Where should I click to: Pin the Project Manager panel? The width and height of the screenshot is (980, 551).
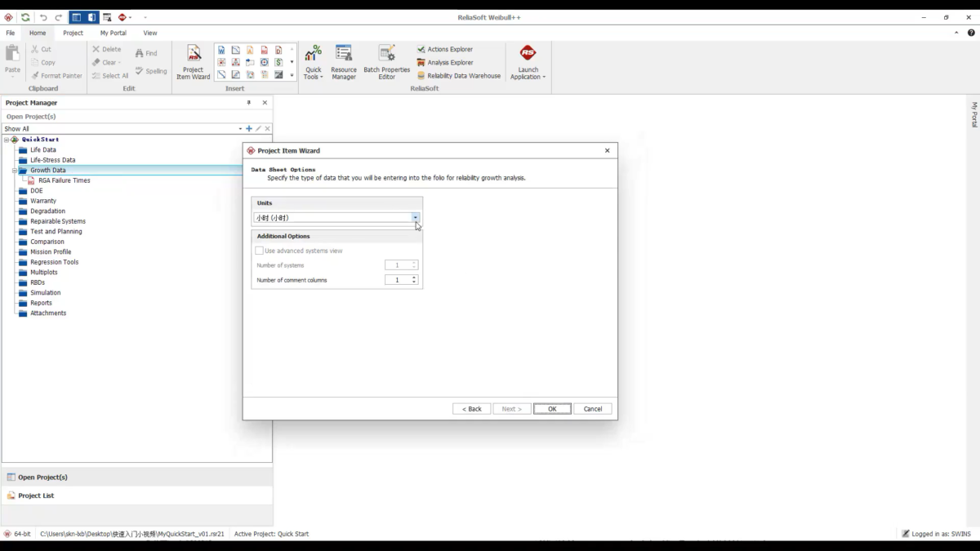[249, 103]
